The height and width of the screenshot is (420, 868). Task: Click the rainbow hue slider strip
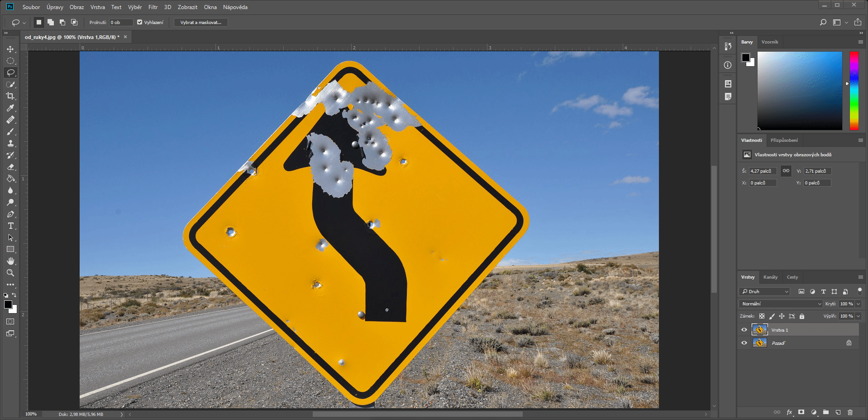[854, 91]
